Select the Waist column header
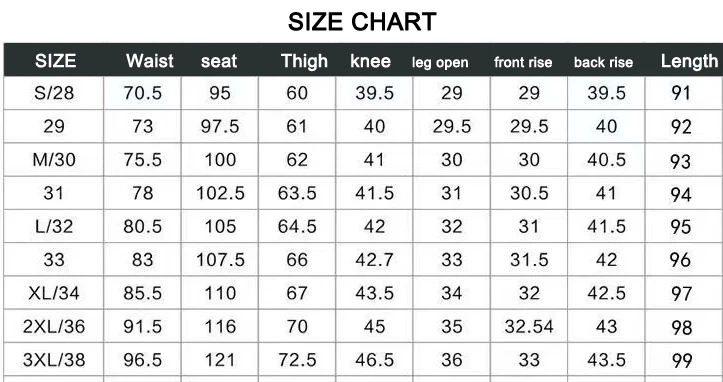This screenshot has width=723, height=382. coord(150,61)
